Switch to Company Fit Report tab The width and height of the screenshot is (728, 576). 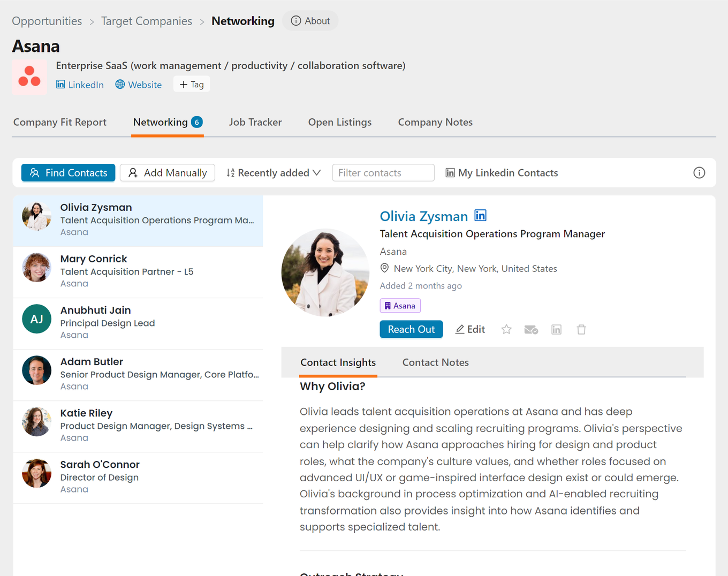point(60,122)
